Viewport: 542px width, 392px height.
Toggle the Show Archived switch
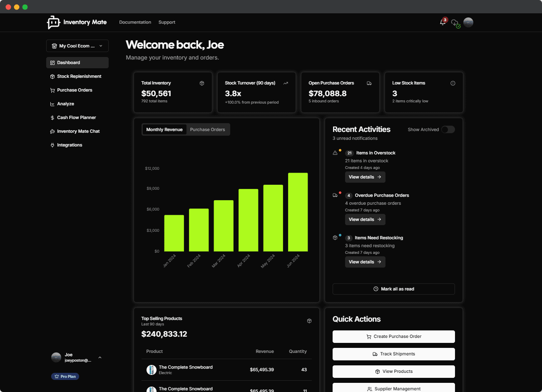[x=448, y=129]
